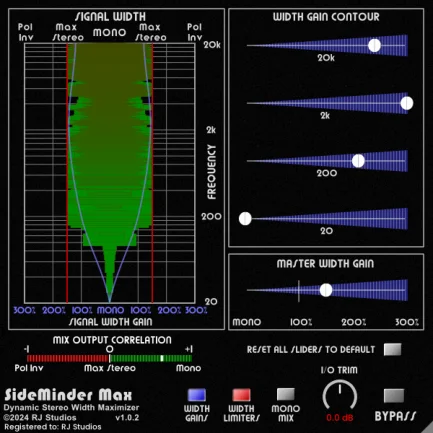This screenshot has width=433, height=433.
Task: Click the white correlation indicator marker
Action: (162, 358)
